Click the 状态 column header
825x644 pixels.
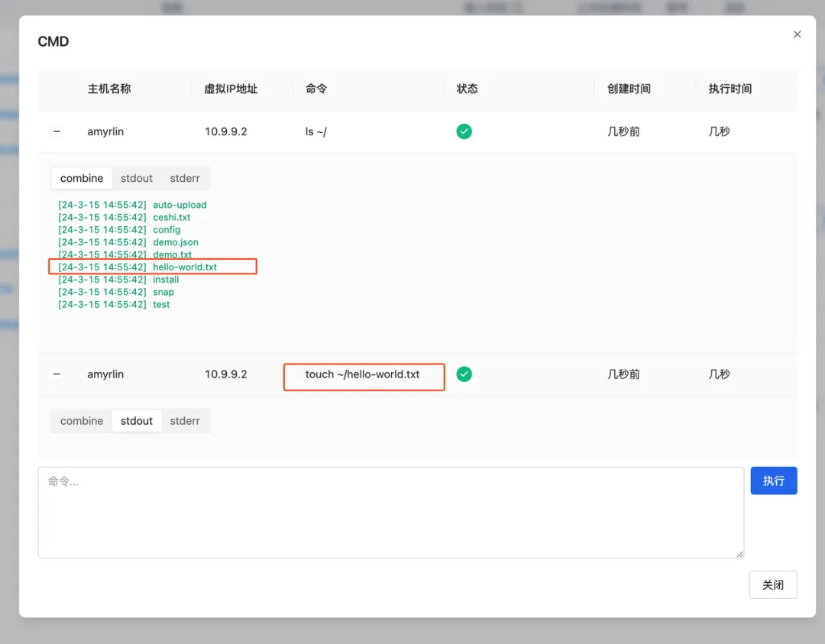point(467,89)
